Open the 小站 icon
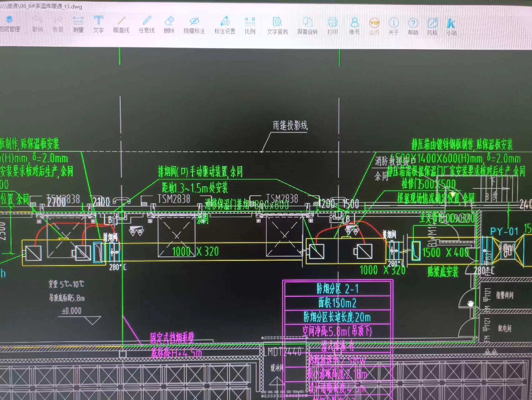This screenshot has height=400, width=532. click(x=451, y=27)
